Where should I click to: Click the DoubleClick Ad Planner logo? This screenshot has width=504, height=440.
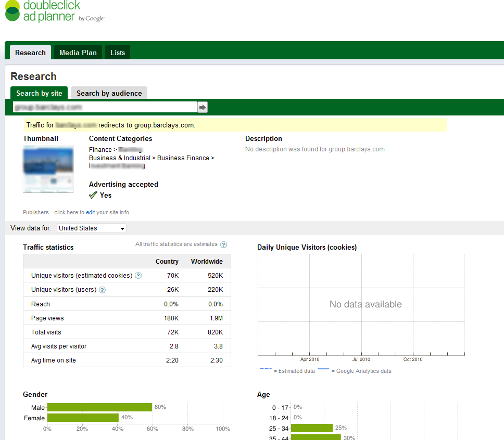click(54, 11)
